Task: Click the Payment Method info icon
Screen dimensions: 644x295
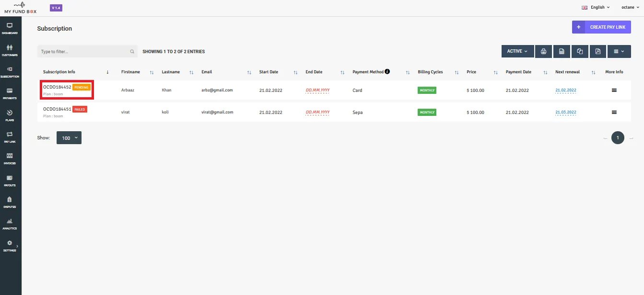Action: [387, 72]
